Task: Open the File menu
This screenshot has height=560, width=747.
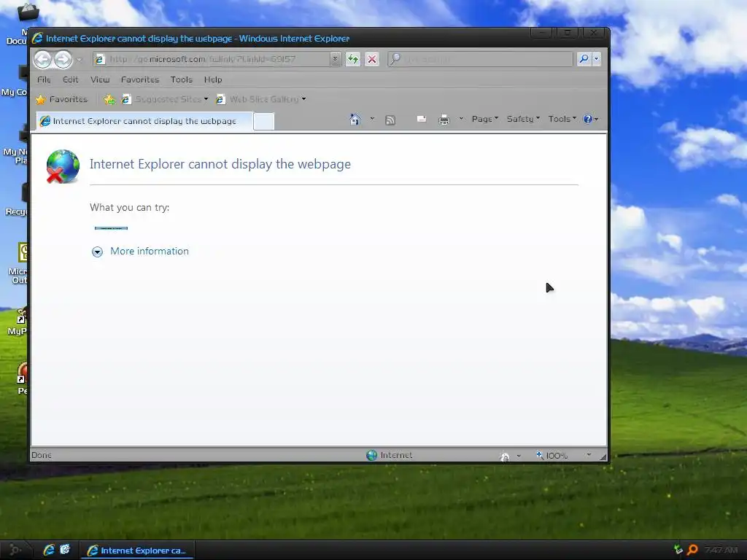Action: 44,79
